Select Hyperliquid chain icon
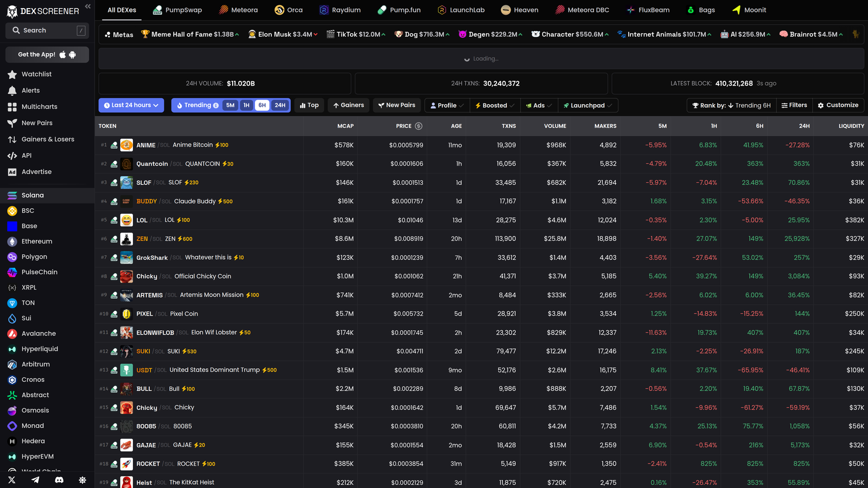 pyautogui.click(x=12, y=349)
